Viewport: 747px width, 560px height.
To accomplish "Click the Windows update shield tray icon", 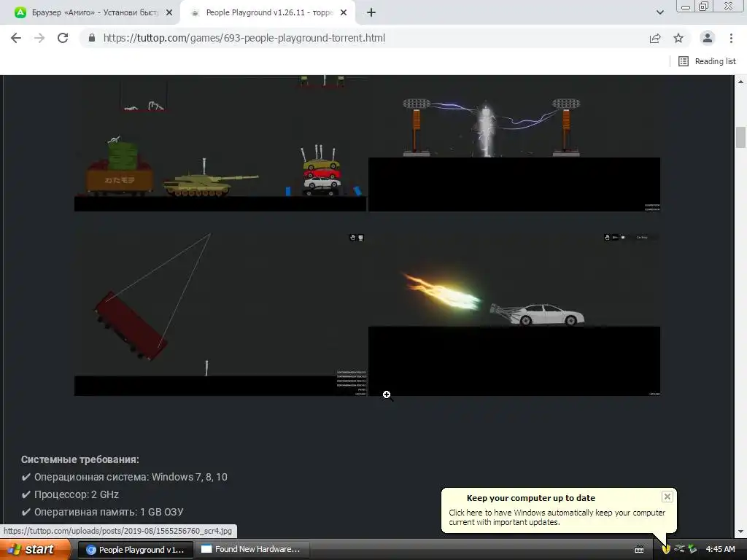I will (666, 550).
